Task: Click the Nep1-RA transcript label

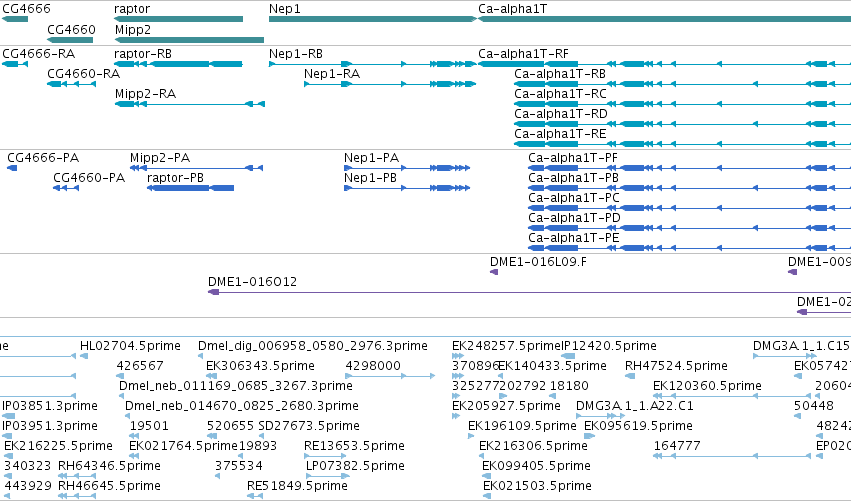Action: 332,74
